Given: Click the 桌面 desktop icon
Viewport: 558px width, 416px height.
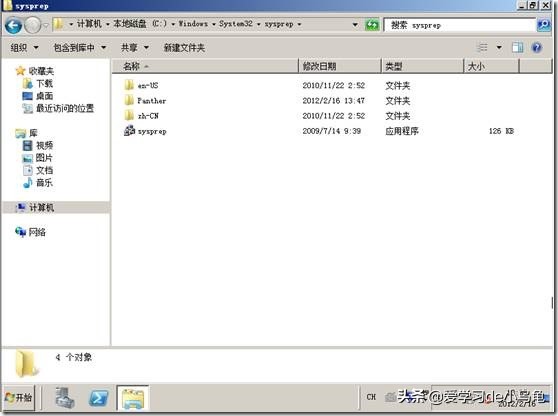Looking at the screenshot, I should [x=27, y=96].
